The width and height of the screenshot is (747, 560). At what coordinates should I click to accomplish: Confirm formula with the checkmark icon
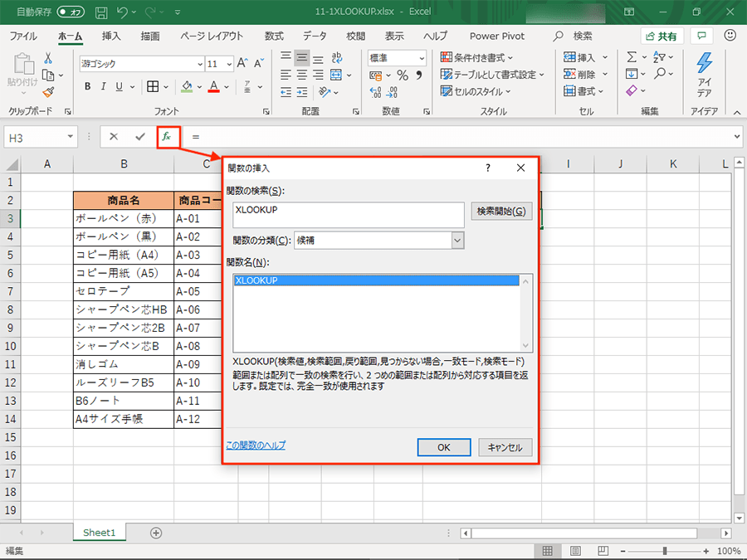pos(140,137)
